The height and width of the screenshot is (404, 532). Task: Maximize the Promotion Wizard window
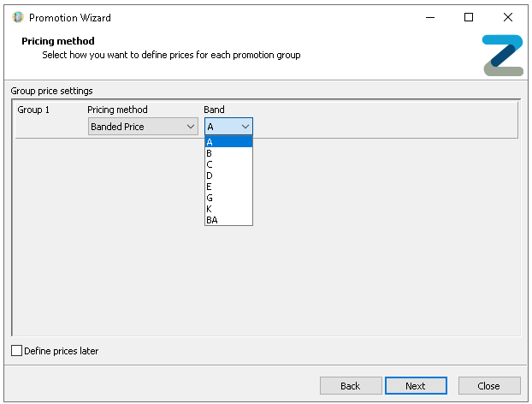(469, 17)
